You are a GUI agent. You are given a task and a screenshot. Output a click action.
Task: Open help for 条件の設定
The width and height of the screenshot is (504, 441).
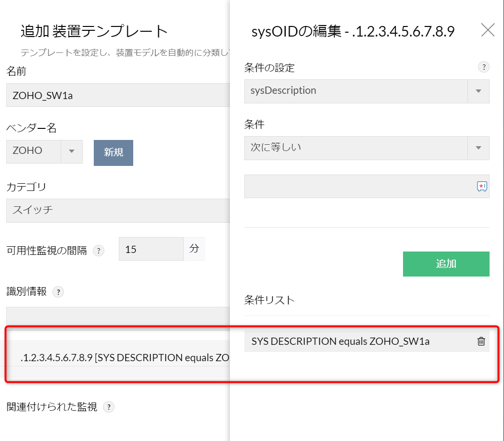484,67
